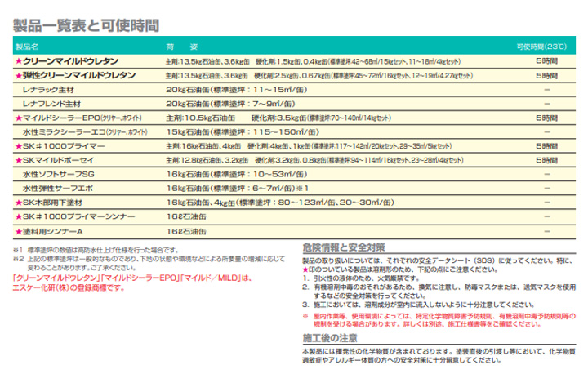Click the red star beside クリーンマイルドウレタン

pos(18,61)
